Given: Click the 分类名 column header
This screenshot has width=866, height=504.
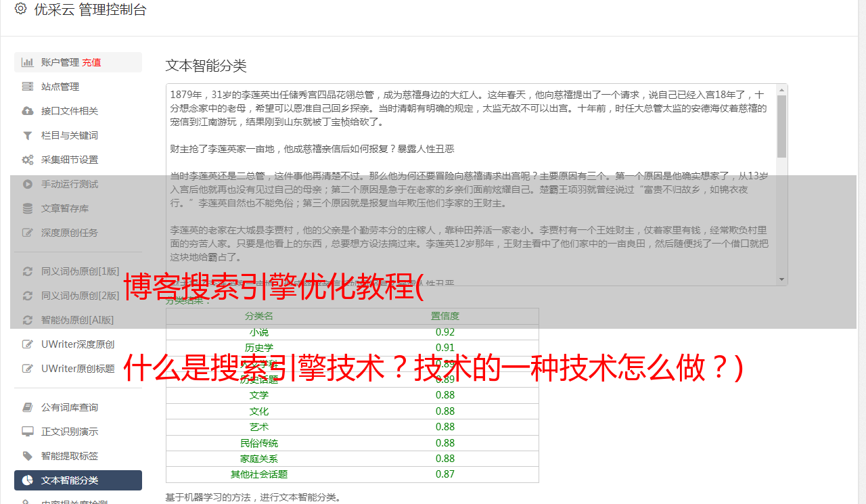Looking at the screenshot, I should (259, 316).
